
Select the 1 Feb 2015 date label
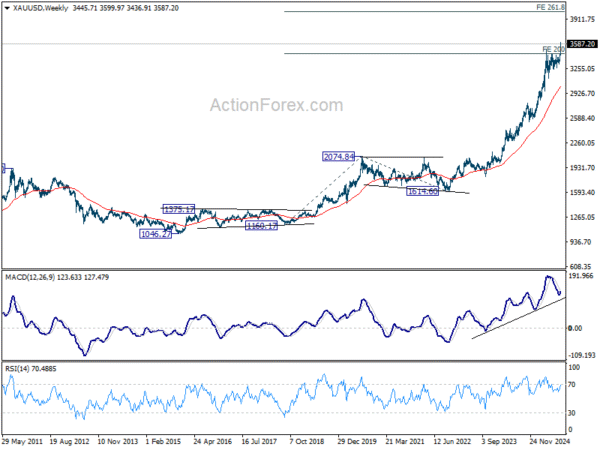click(163, 442)
